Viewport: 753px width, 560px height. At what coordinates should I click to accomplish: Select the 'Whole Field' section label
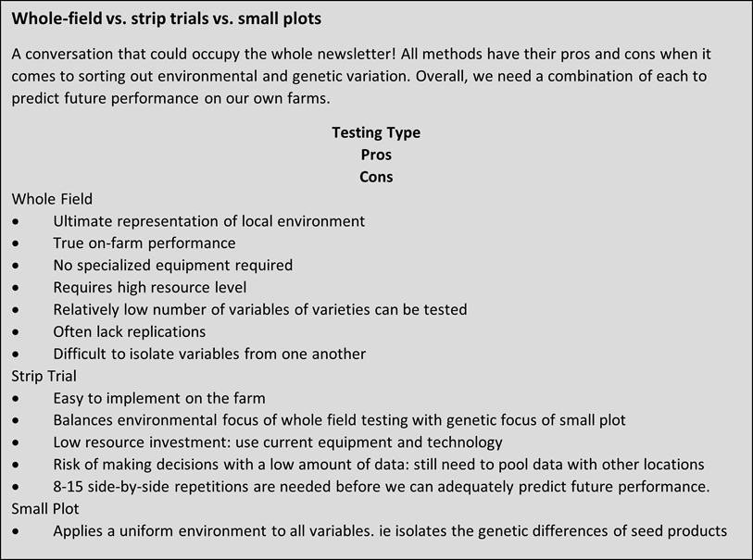click(52, 199)
